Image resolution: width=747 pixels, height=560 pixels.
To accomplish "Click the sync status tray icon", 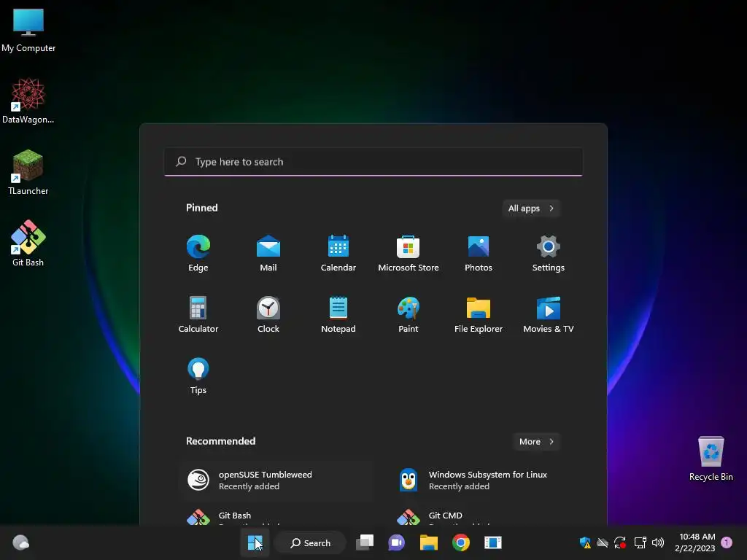I will [620, 542].
